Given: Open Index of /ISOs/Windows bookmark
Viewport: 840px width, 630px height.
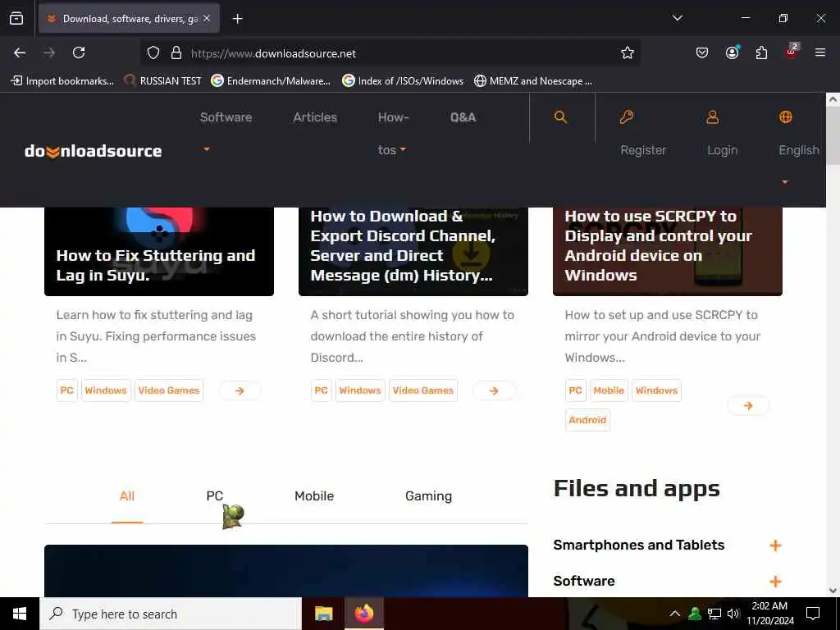Looking at the screenshot, I should [x=403, y=81].
